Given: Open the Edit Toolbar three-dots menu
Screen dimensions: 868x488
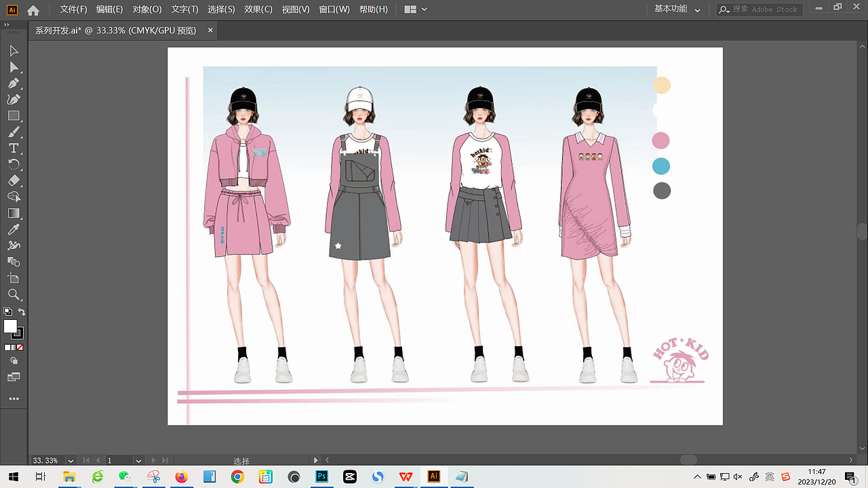Looking at the screenshot, I should pos(14,399).
